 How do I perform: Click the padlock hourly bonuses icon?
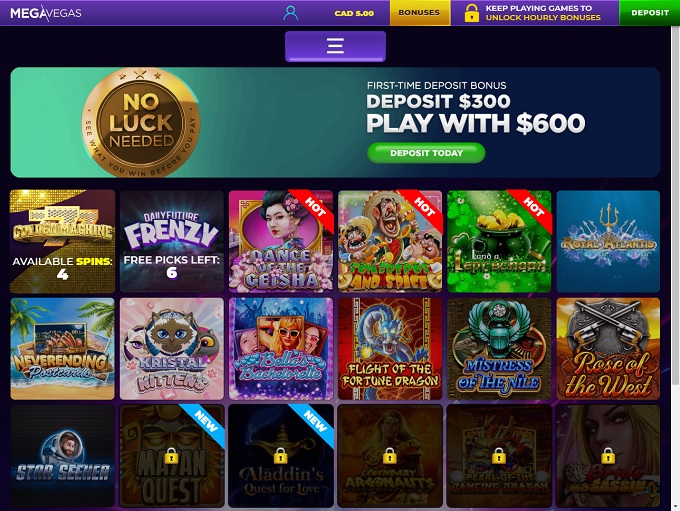[471, 13]
